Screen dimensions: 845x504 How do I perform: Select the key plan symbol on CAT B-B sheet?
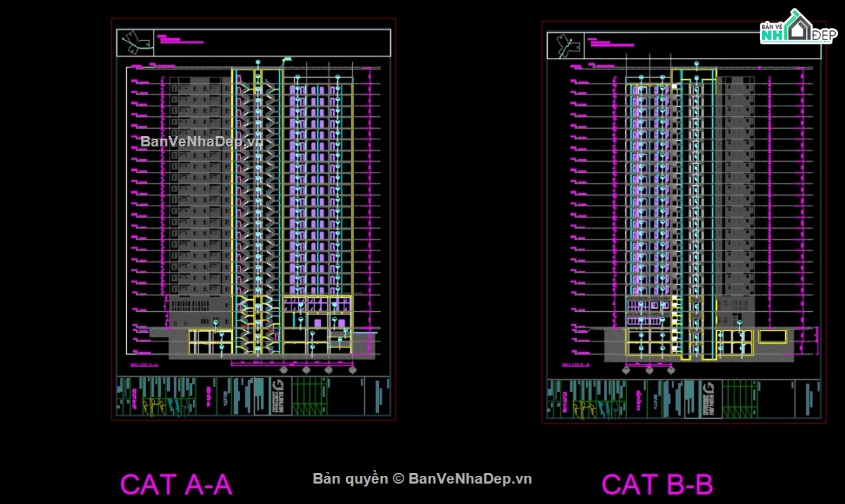[x=566, y=46]
